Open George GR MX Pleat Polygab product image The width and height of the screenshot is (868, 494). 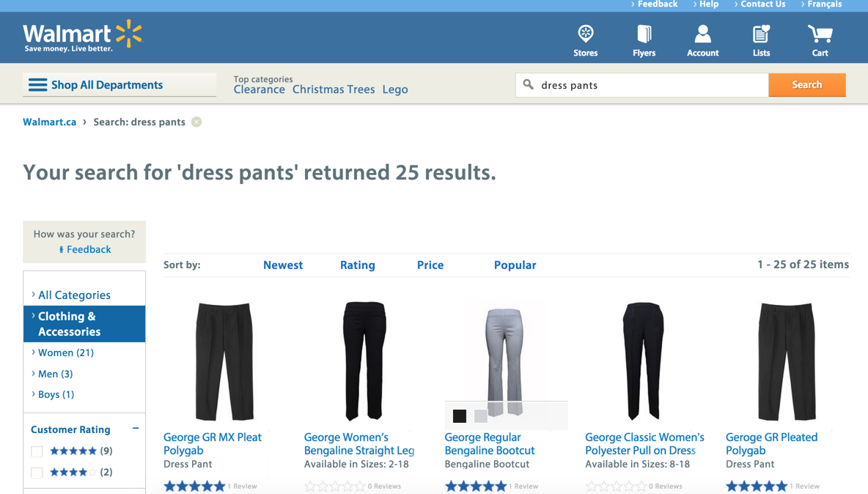224,361
